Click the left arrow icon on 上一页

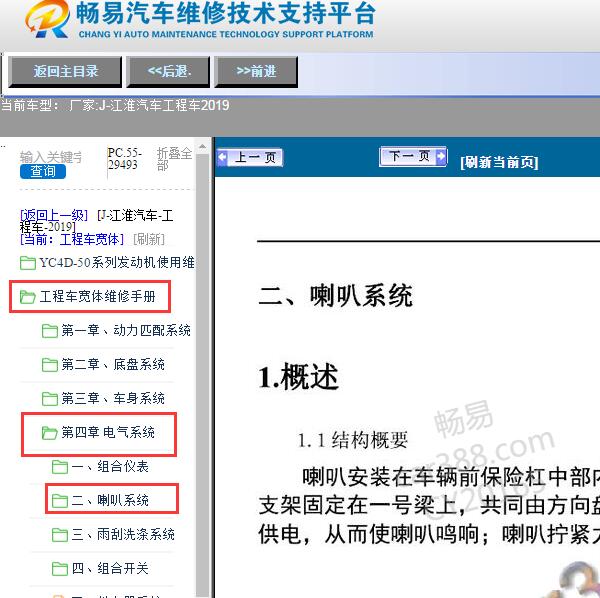222,157
